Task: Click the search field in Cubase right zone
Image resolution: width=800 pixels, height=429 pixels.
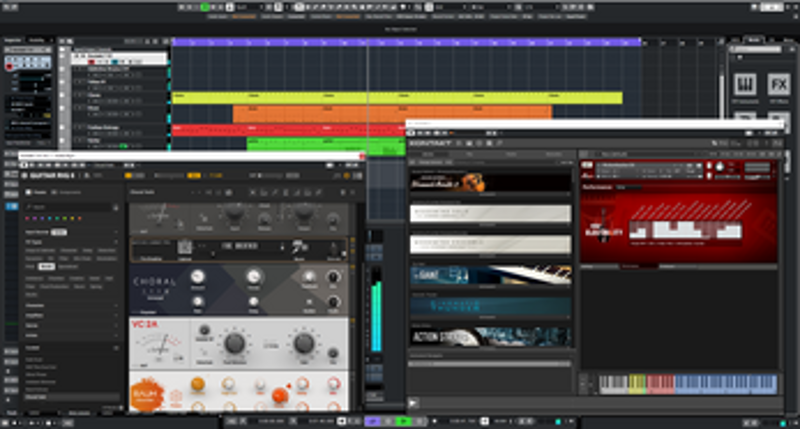Action: coord(757,49)
